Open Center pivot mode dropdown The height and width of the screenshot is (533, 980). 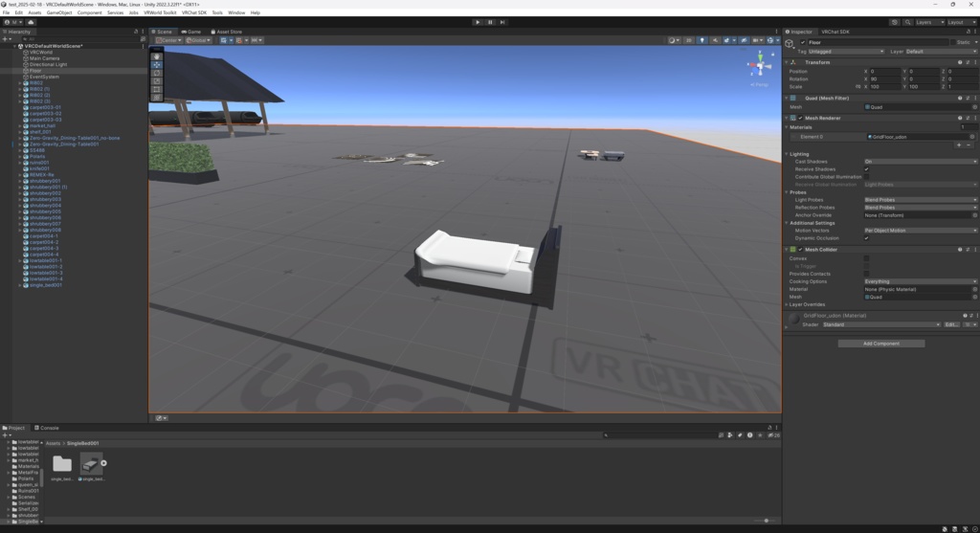tap(168, 40)
